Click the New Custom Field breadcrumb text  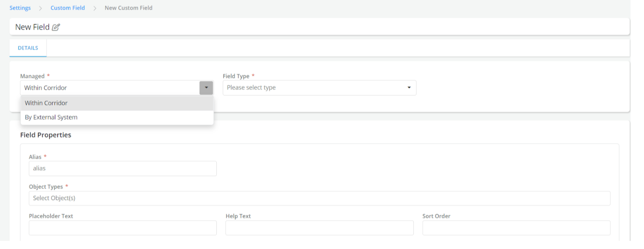128,8
